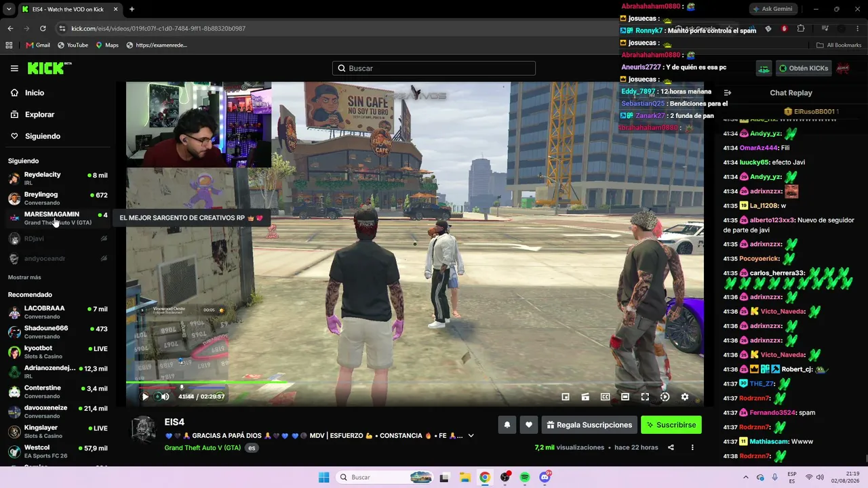Seek the video progress bar
This screenshot has height=488, width=868.
tap(414, 383)
